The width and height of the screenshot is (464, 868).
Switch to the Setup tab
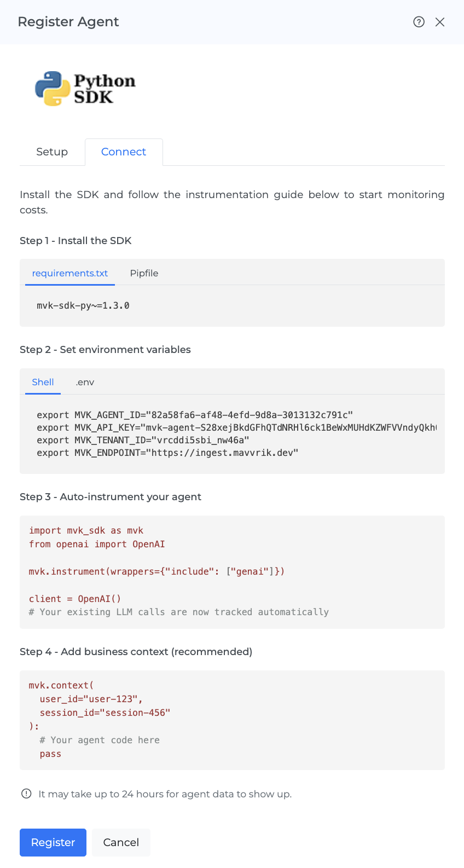pyautogui.click(x=52, y=152)
